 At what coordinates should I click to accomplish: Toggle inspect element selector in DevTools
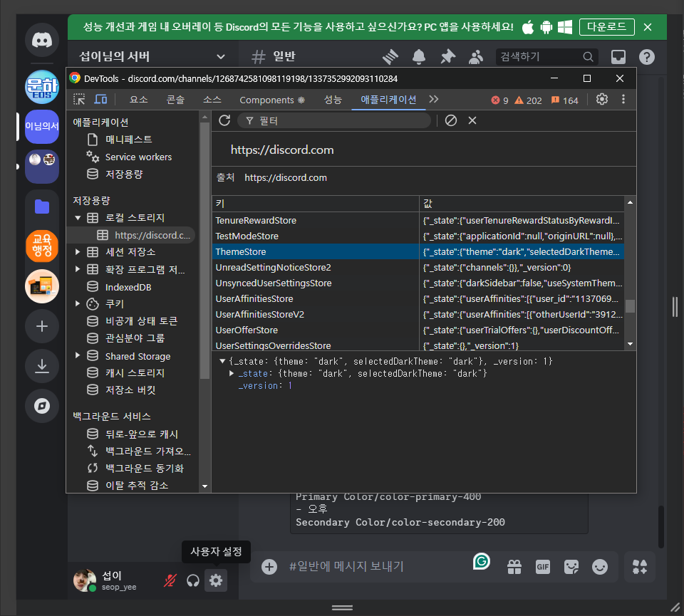79,100
